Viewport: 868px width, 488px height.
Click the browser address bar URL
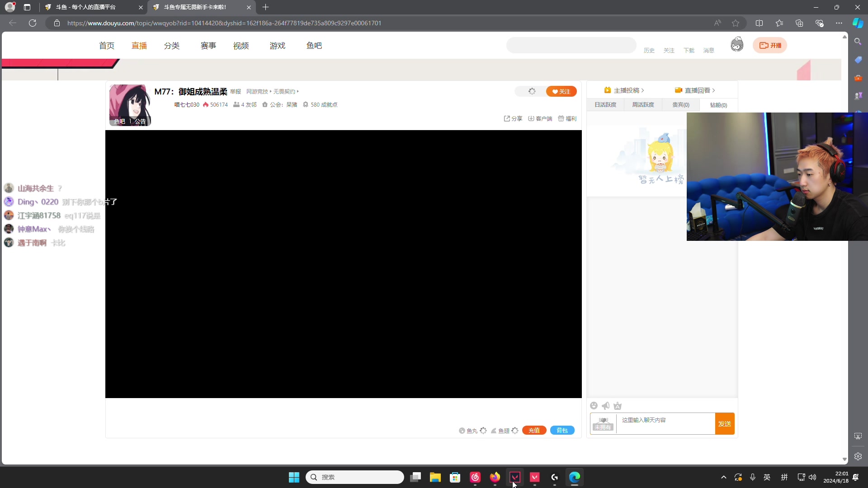(224, 23)
